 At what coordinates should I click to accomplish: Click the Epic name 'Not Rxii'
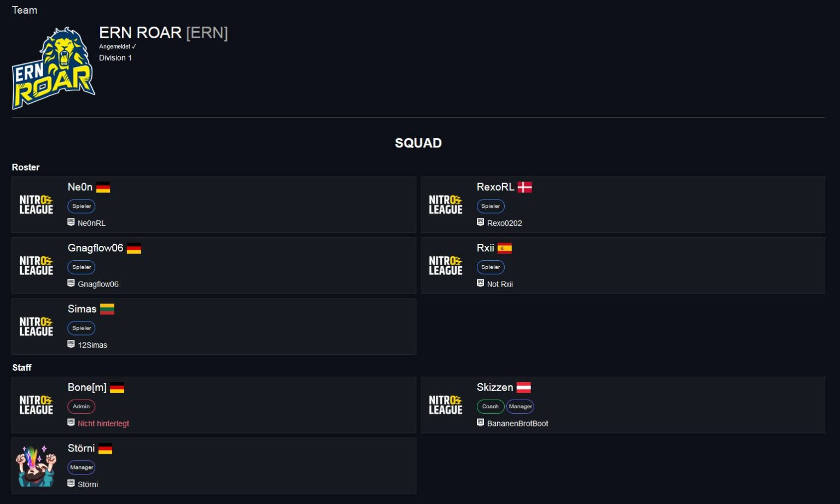coord(500,284)
